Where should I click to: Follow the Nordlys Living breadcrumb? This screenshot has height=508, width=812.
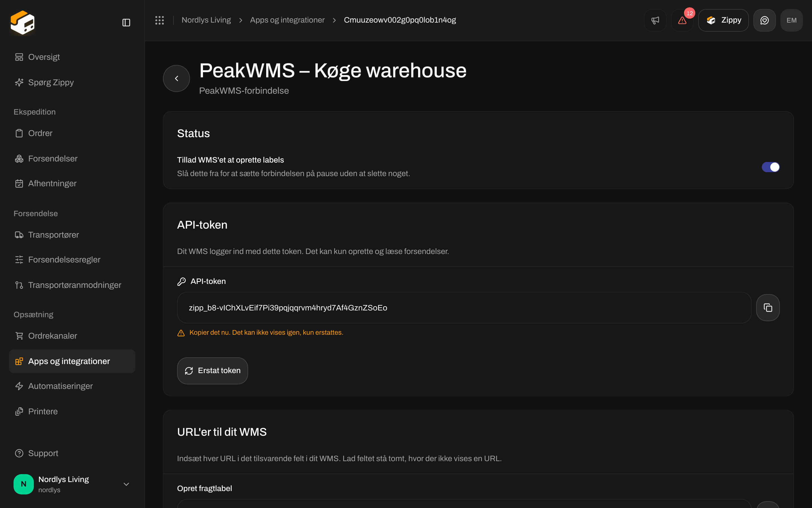point(206,20)
